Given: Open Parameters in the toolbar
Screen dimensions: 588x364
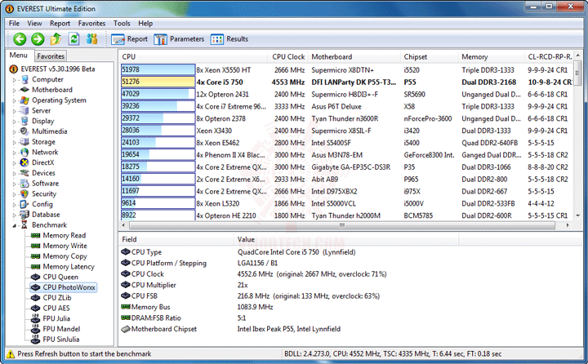Looking at the screenshot, I should (x=179, y=39).
